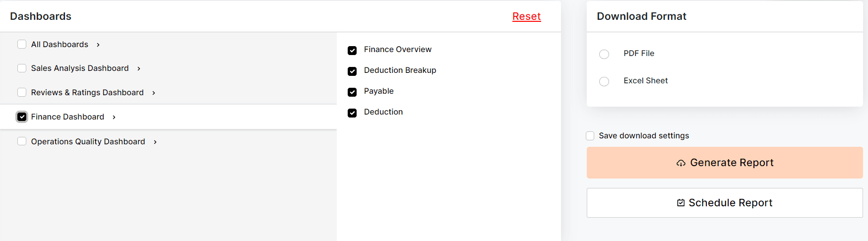Viewport: 868px width, 241px height.
Task: Click the cloud download icon on Generate Report
Action: [681, 163]
